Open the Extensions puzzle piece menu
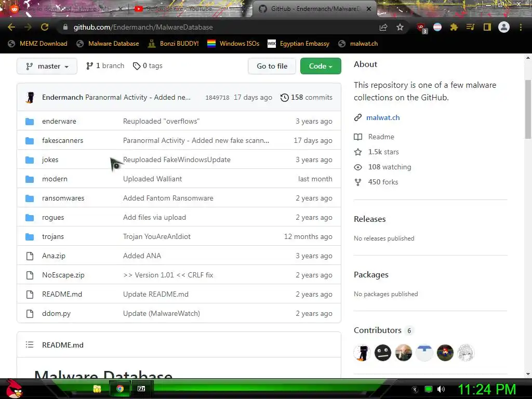532x399 pixels. click(454, 27)
